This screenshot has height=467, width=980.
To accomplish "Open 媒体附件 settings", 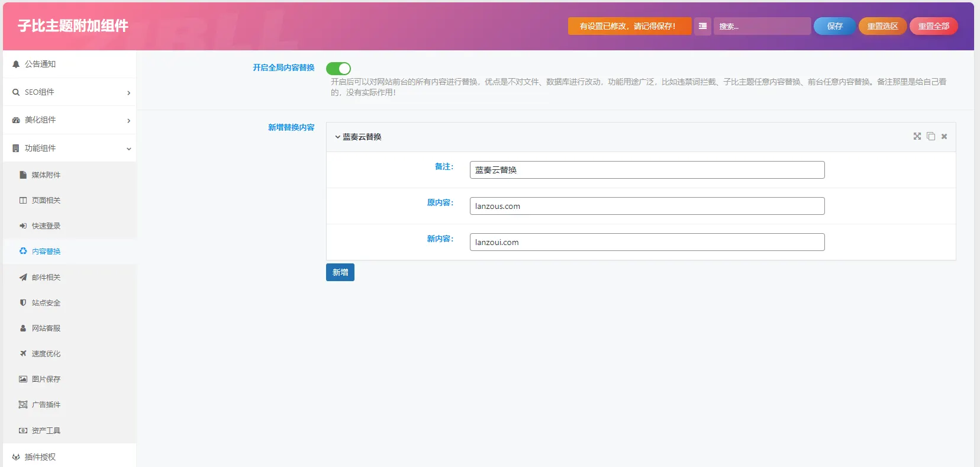I will (70, 175).
